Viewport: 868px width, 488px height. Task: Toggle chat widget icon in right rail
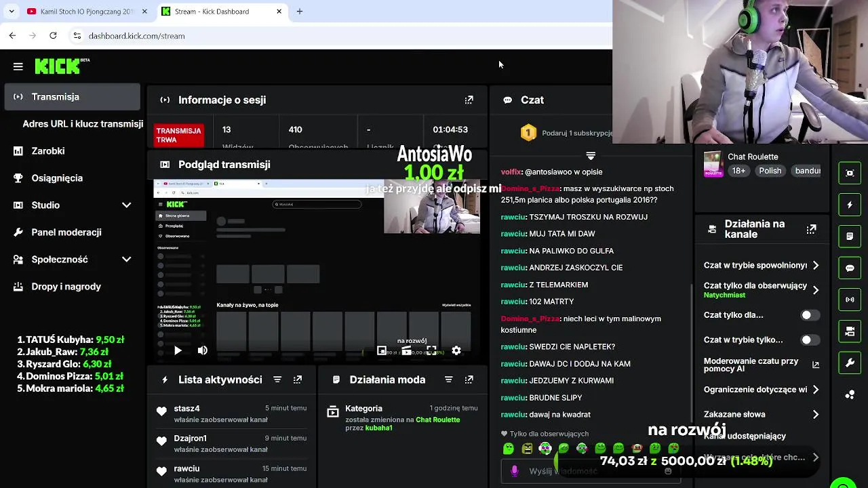(850, 268)
